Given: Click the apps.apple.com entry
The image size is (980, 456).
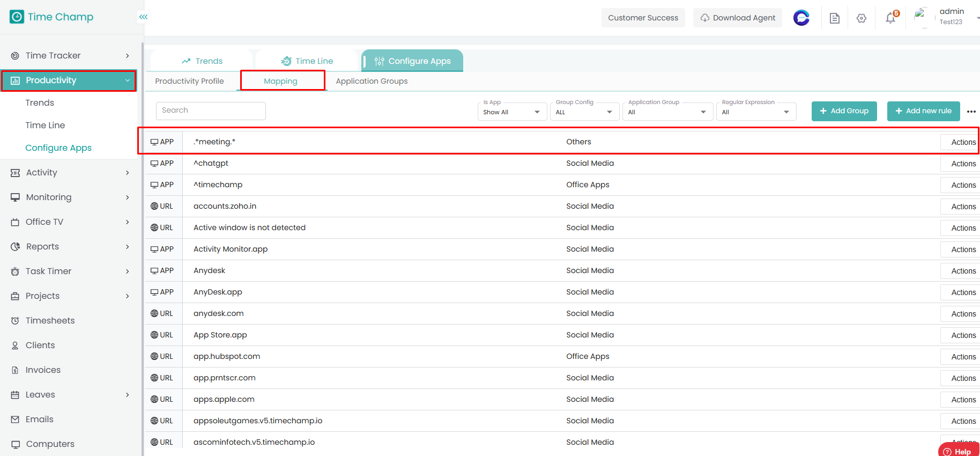Looking at the screenshot, I should tap(224, 399).
